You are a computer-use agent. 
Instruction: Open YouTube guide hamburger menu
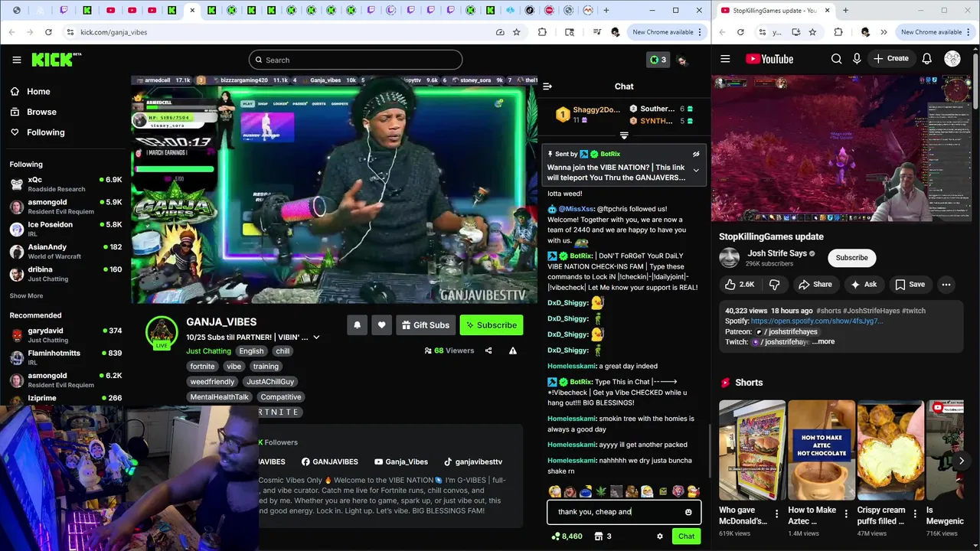pos(725,59)
